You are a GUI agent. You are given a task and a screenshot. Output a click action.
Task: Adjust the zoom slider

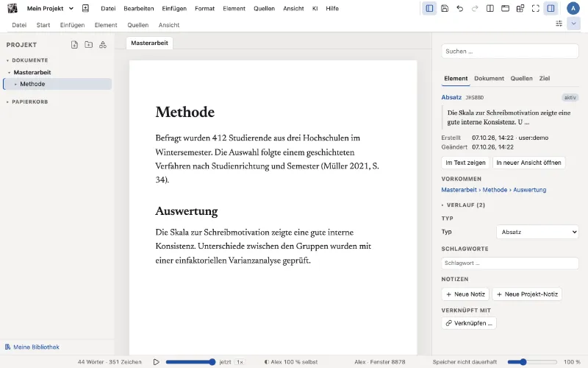click(532, 362)
